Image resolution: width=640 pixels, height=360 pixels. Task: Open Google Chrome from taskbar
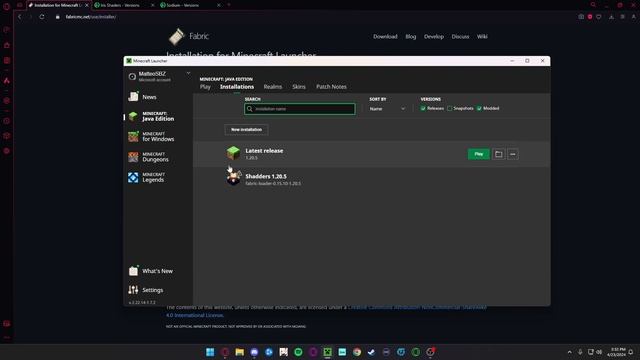pyautogui.click(x=357, y=352)
